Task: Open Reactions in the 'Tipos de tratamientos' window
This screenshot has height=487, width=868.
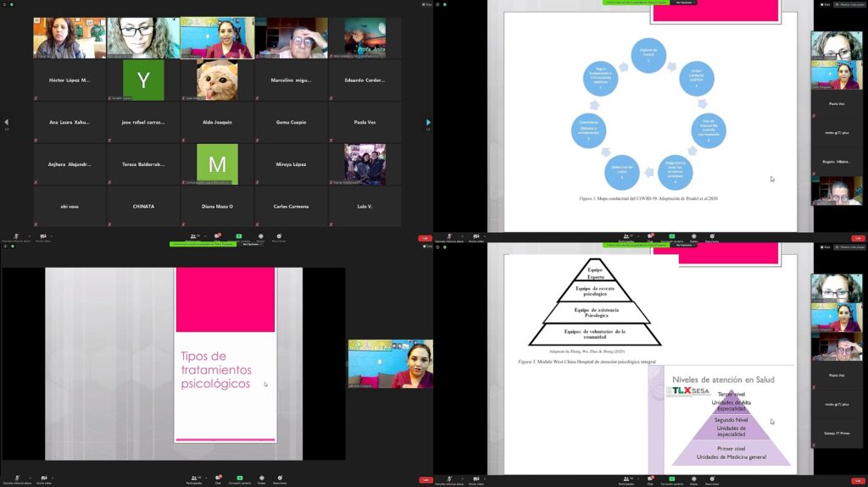Action: (x=280, y=479)
